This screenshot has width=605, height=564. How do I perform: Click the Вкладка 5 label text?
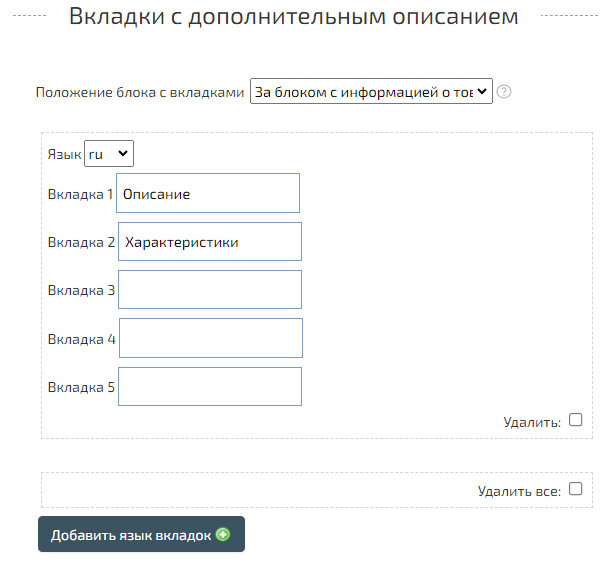pyautogui.click(x=82, y=386)
